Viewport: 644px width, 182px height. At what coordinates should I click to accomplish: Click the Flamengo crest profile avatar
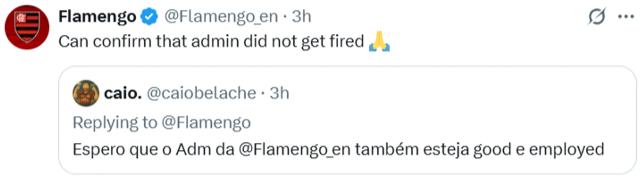(x=27, y=27)
